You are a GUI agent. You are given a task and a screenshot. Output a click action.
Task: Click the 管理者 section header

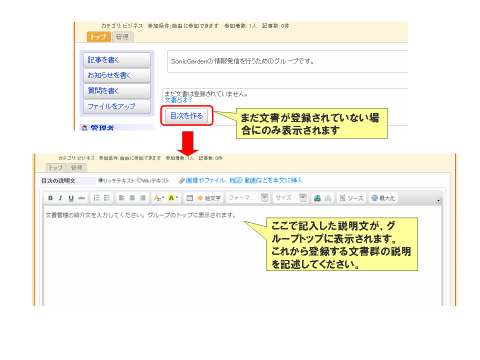point(117,127)
